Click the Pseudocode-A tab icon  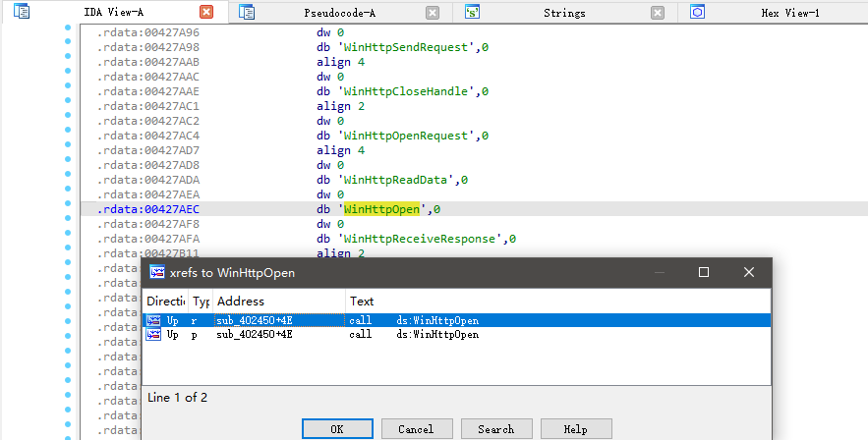click(248, 13)
